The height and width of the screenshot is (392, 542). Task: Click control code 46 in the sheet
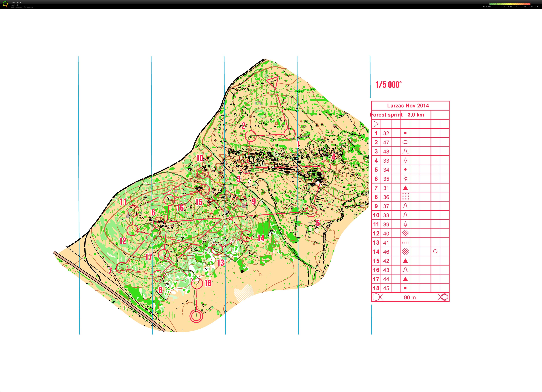click(x=386, y=252)
